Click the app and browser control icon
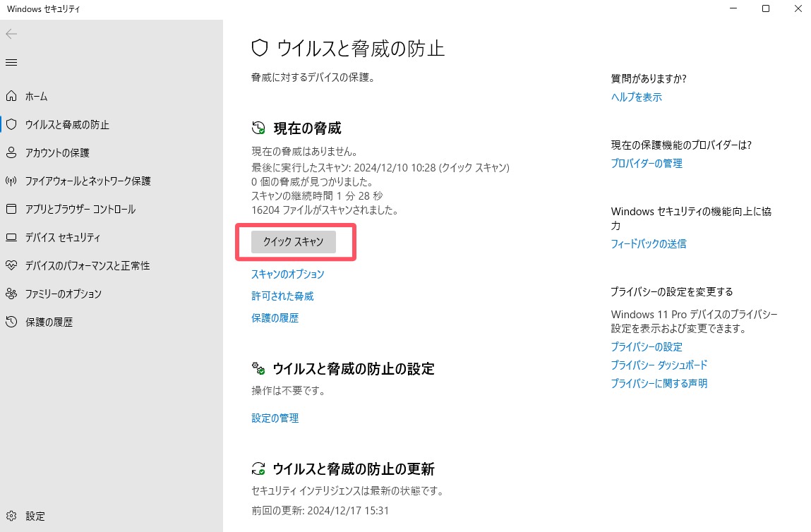This screenshot has width=811, height=532. pyautogui.click(x=11, y=209)
